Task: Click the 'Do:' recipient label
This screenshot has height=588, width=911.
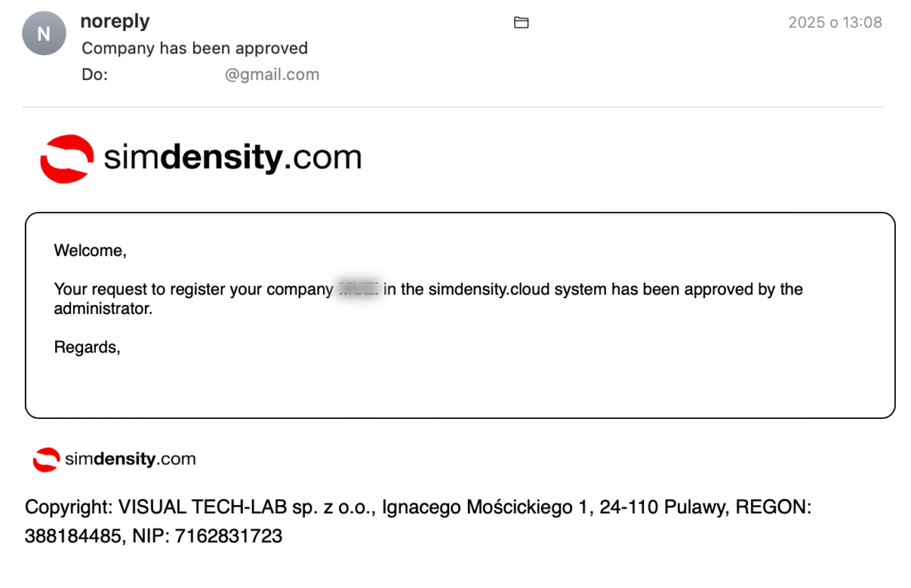Action: (x=94, y=75)
